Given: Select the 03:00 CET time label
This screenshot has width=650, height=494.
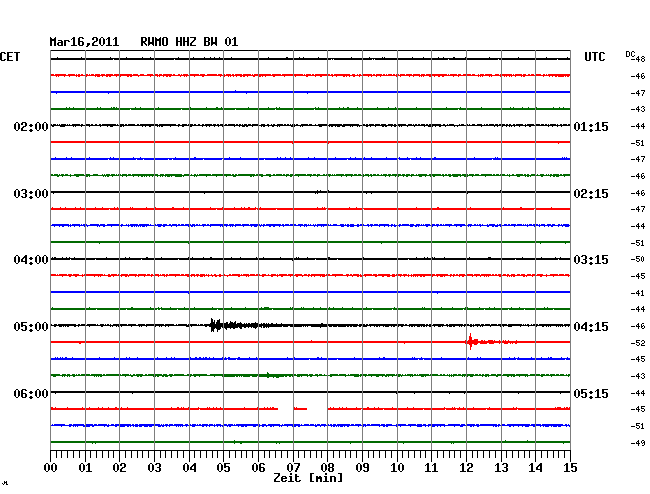Looking at the screenshot, I should (x=31, y=194).
